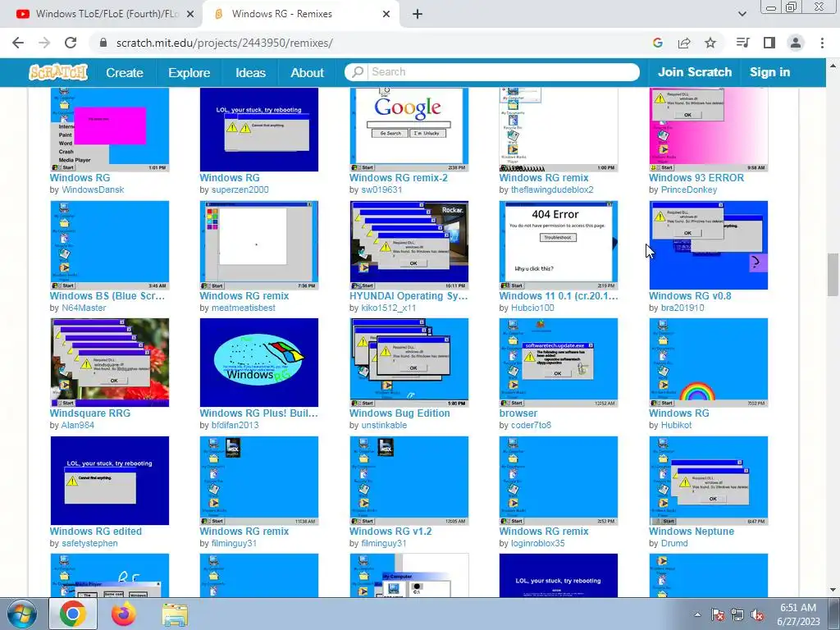Visit user meatmeatisbest profile
The height and width of the screenshot is (630, 840).
[243, 308]
